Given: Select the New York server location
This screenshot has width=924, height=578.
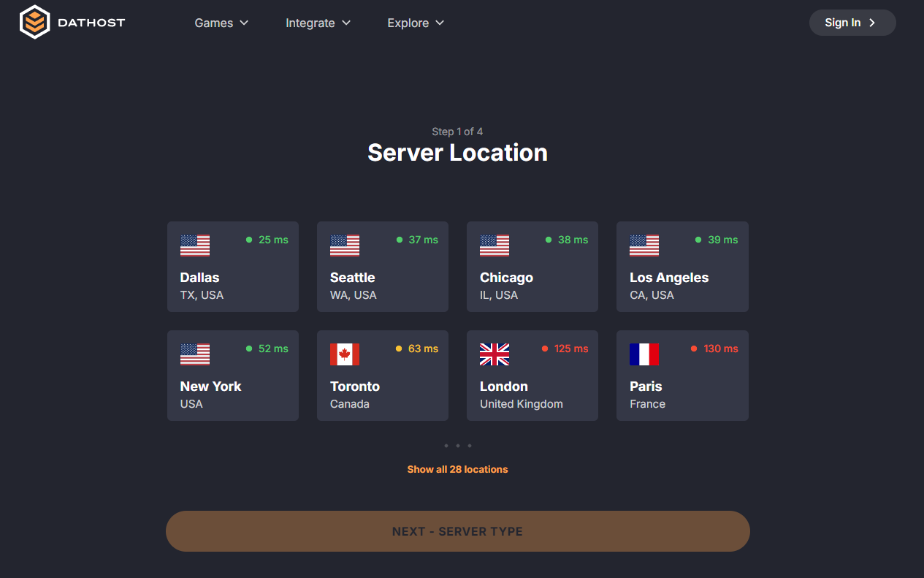Looking at the screenshot, I should 232,376.
